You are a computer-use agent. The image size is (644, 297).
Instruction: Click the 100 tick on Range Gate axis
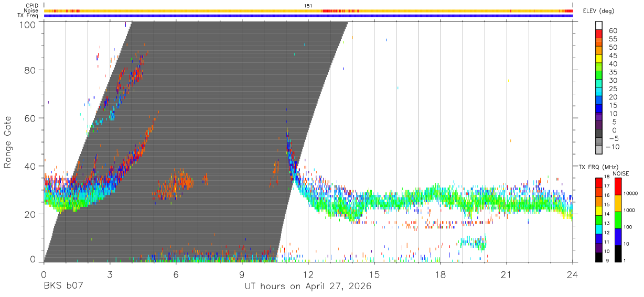[27, 24]
